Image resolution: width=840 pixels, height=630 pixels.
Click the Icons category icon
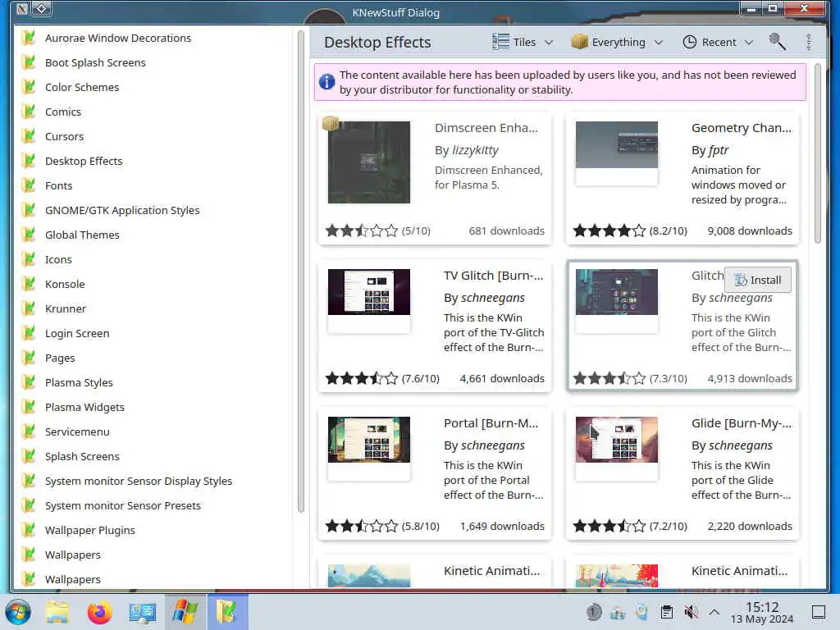(x=29, y=260)
